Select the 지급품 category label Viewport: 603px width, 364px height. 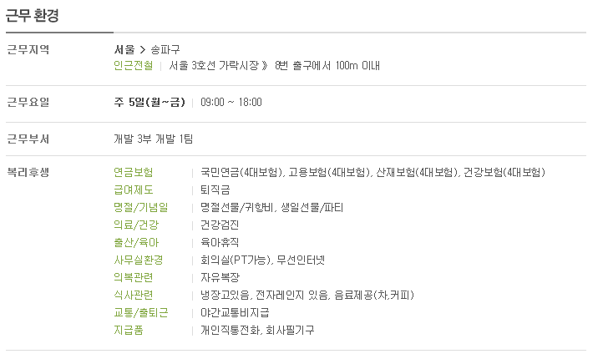pyautogui.click(x=129, y=330)
